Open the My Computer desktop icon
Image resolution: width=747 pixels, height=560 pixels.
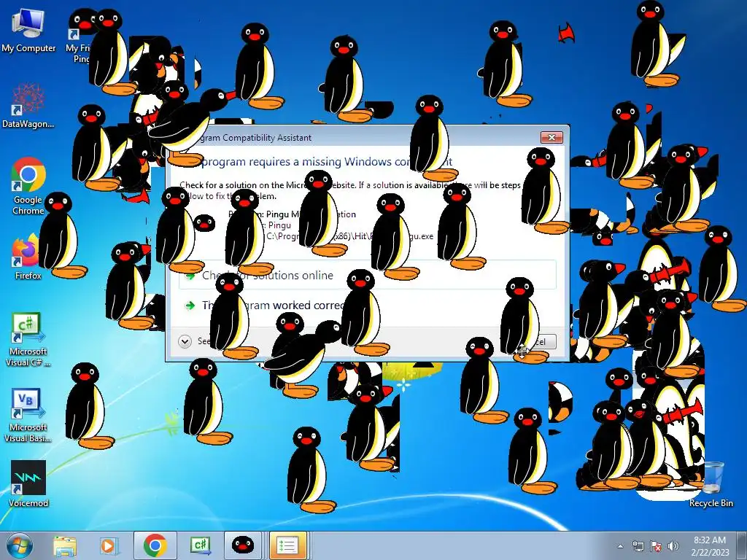[28, 31]
